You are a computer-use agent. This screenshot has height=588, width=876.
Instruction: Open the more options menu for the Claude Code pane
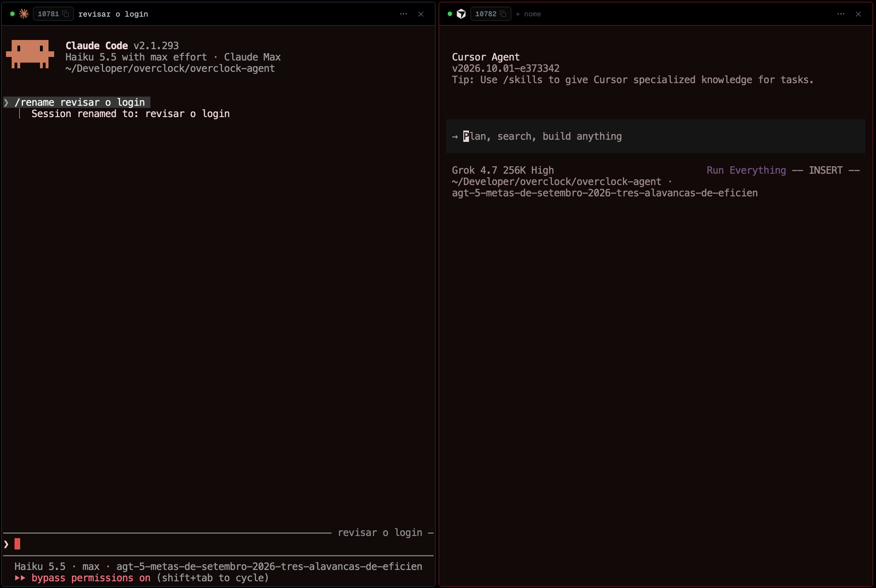[404, 14]
